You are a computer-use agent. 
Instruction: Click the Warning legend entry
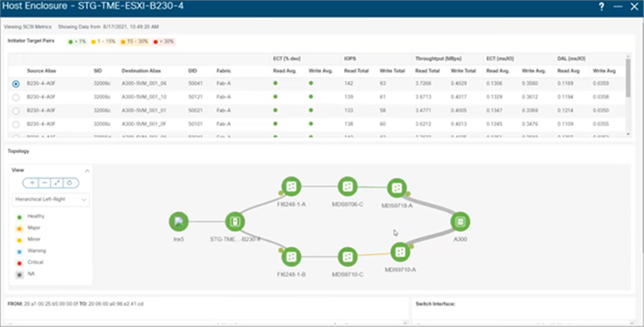click(31, 251)
